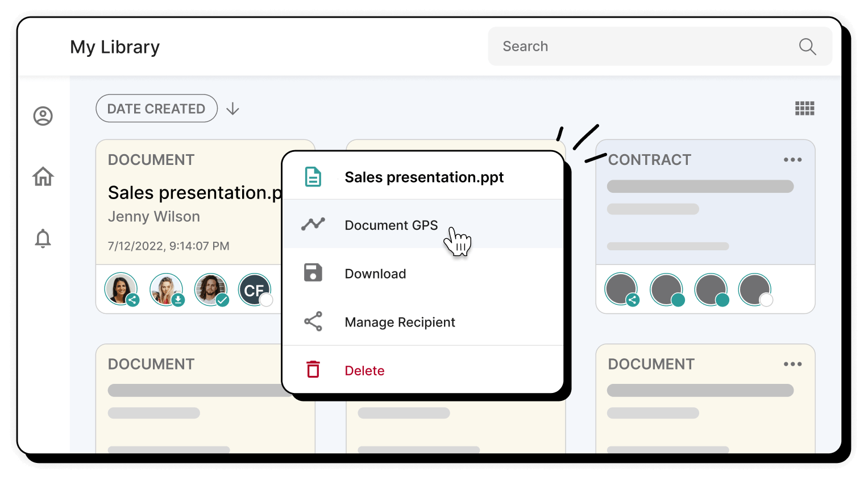Click the document file icon beside Sales presentation.ppt
This screenshot has width=868, height=480.
click(313, 177)
